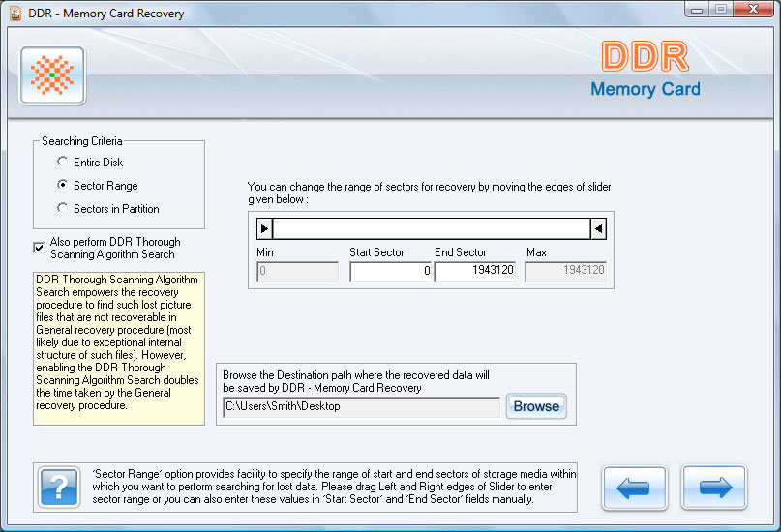Go back with the left arrow button
781x532 pixels.
(x=634, y=488)
